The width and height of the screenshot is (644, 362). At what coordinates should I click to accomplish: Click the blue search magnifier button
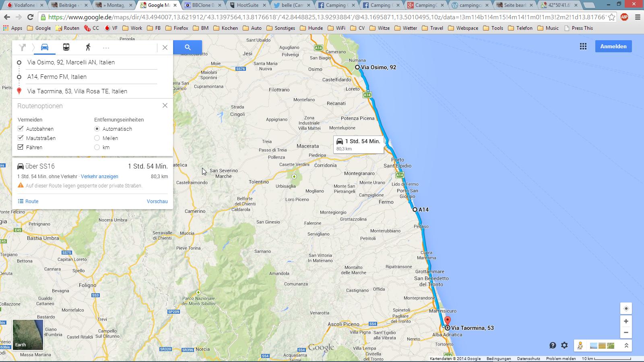[188, 47]
